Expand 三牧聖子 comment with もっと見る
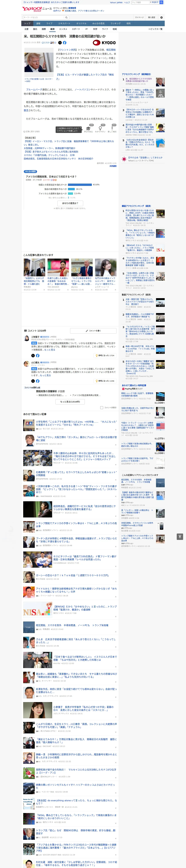This screenshot has width=186, height=868. [50, 350]
